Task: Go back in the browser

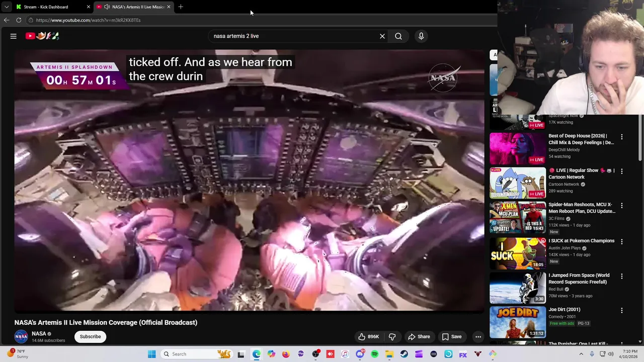Action: (x=7, y=20)
